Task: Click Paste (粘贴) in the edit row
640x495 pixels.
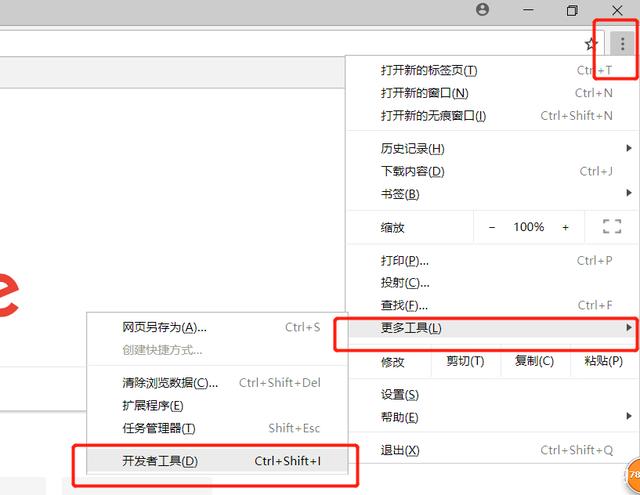Action: pyautogui.click(x=604, y=361)
